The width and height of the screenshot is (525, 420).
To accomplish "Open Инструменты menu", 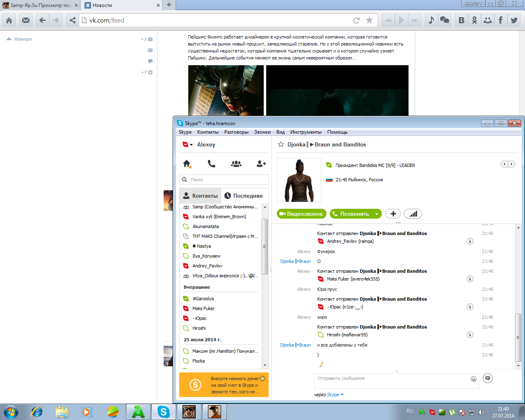I will (306, 132).
